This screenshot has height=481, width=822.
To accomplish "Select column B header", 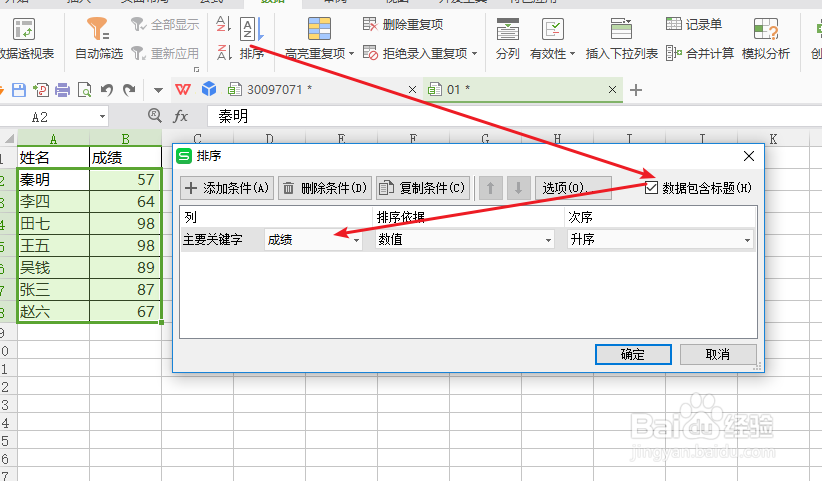I will click(x=125, y=139).
